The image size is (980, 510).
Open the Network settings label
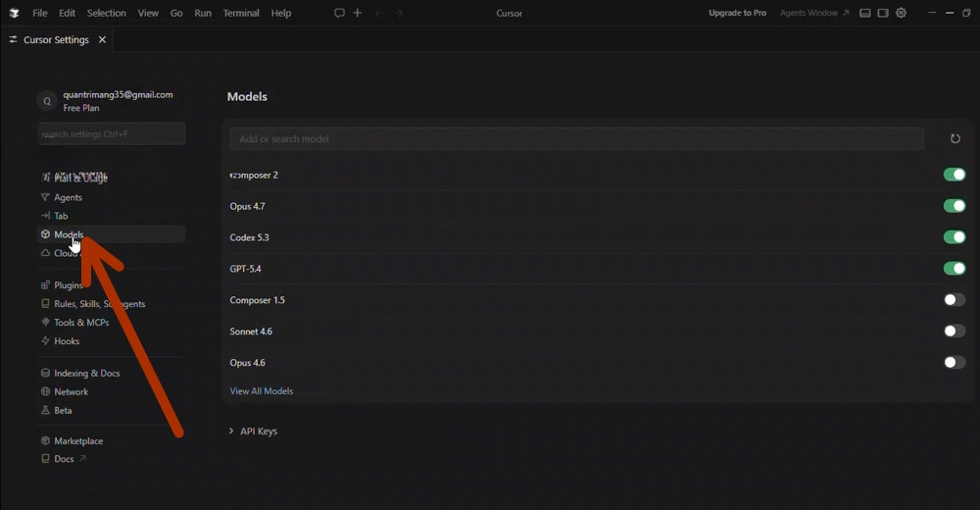tap(72, 391)
